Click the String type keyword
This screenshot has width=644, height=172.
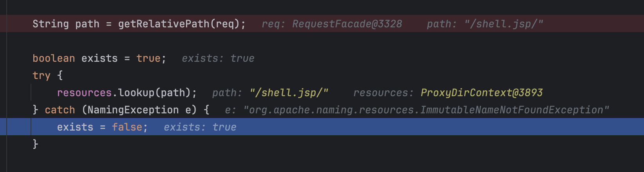point(51,24)
